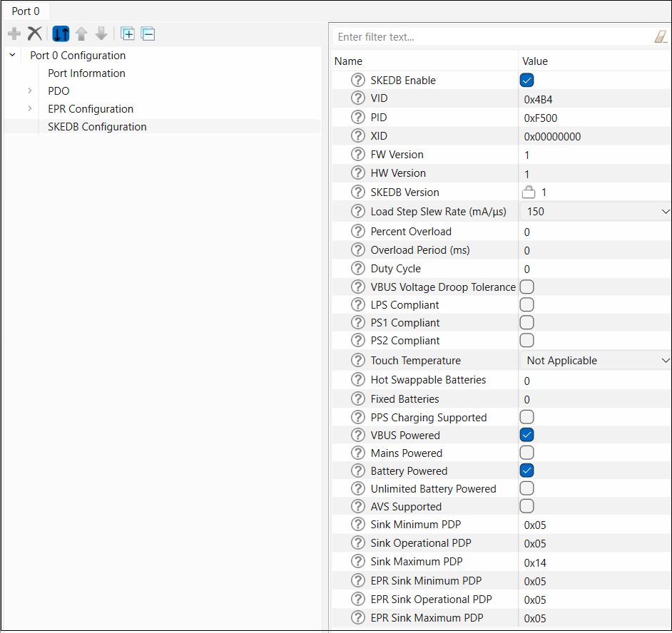Click the move up arrow icon
Image resolution: width=672 pixels, height=633 pixels.
click(81, 34)
